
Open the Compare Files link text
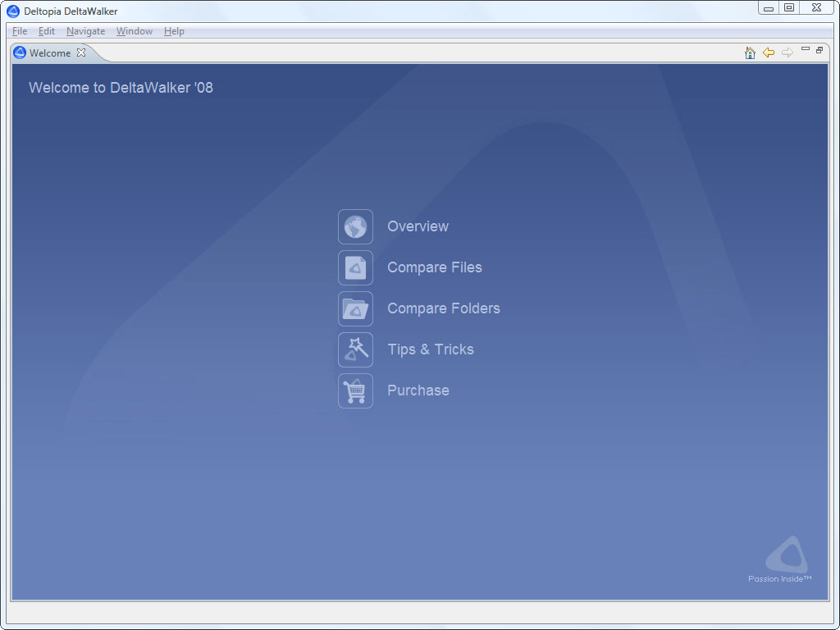pyautogui.click(x=435, y=267)
